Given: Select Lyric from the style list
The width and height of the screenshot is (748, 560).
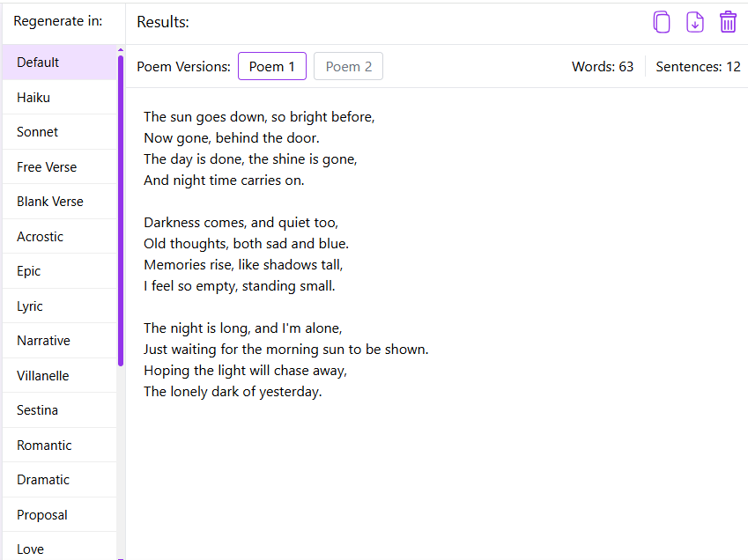Looking at the screenshot, I should coord(60,306).
